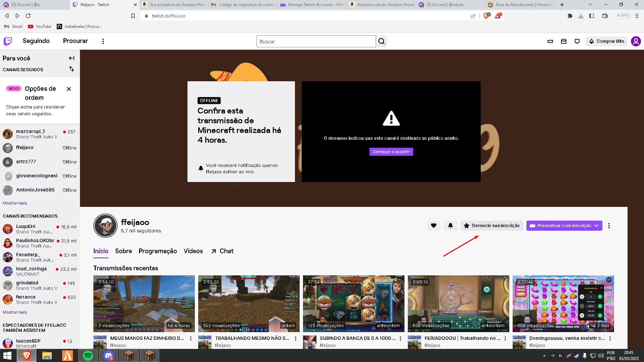Open Brave wallet icon
This screenshot has height=362, width=644.
tap(605, 16)
